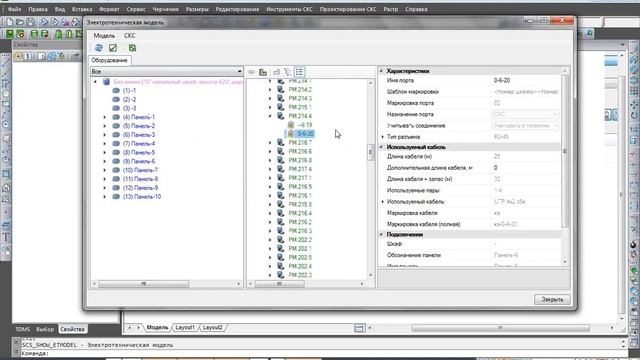
Task: Click the first green icon in second toolbar row
Action: (9, 34)
